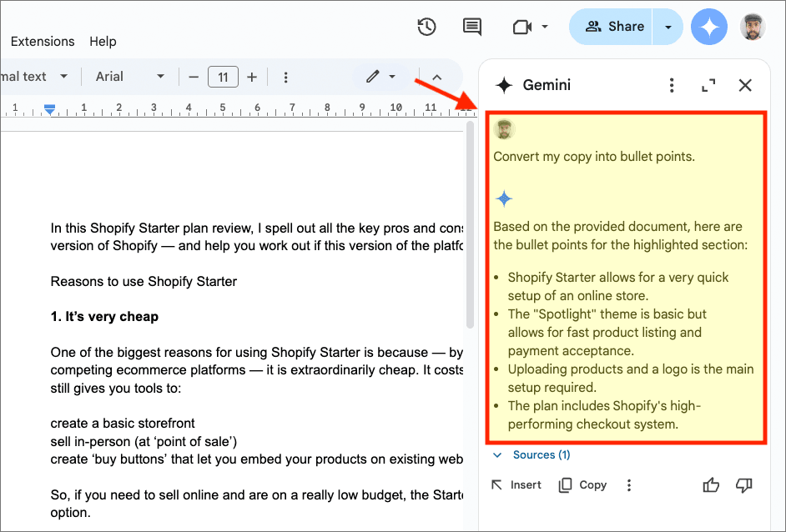This screenshot has height=532, width=786.
Task: Open the Extensions menu
Action: tap(43, 41)
